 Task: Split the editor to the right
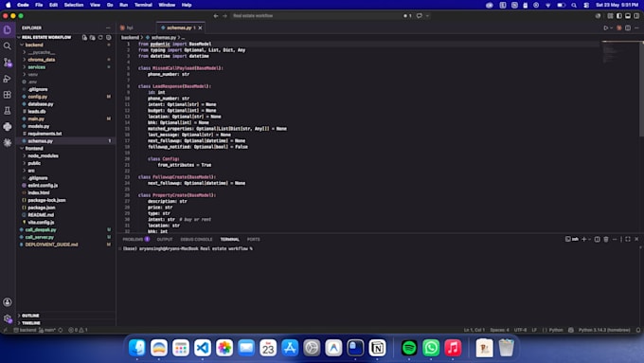pyautogui.click(x=628, y=27)
